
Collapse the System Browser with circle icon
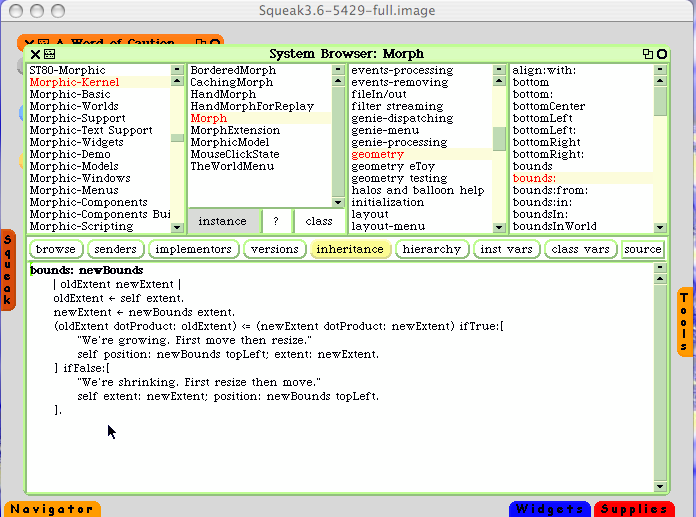tap(662, 54)
